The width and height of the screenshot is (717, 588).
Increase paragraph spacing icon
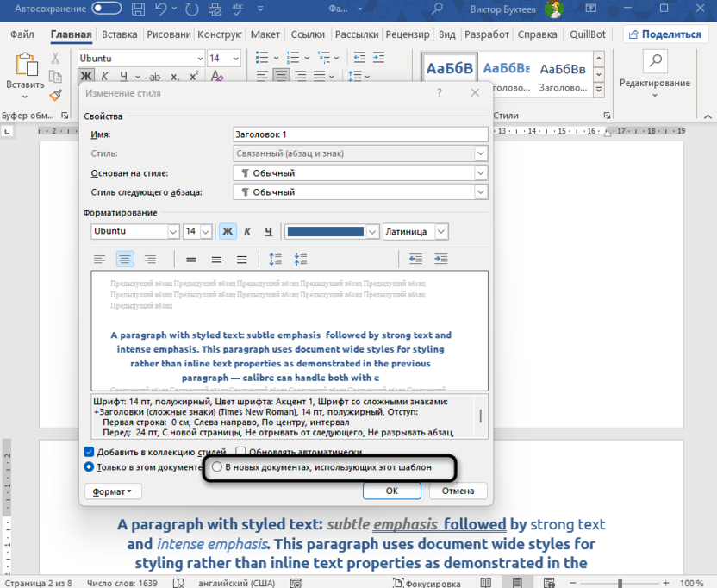276,259
